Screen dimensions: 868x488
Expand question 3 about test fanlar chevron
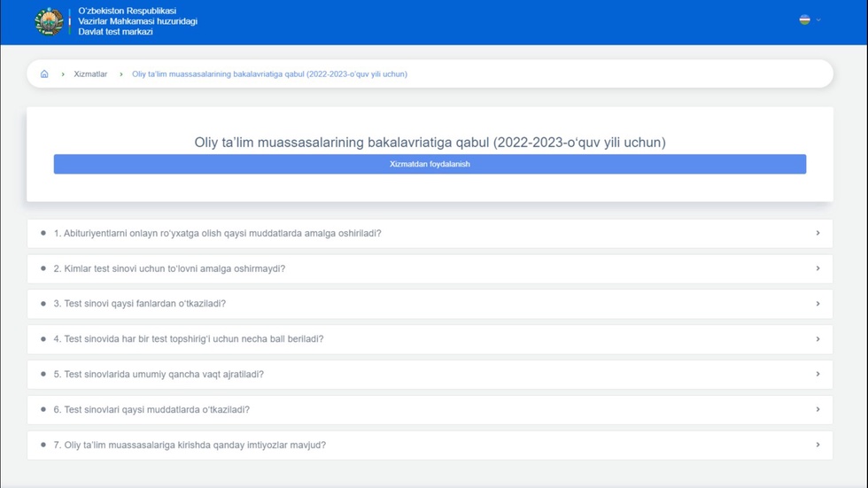click(818, 304)
